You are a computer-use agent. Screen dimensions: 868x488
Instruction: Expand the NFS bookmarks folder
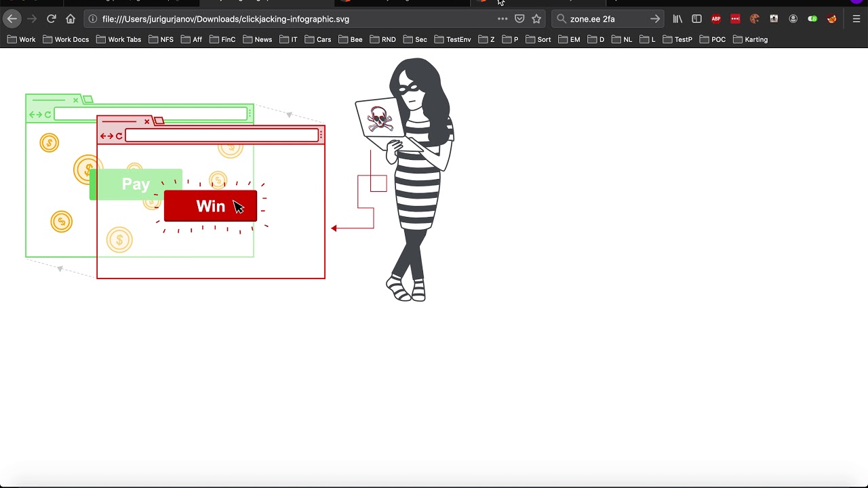click(x=161, y=39)
